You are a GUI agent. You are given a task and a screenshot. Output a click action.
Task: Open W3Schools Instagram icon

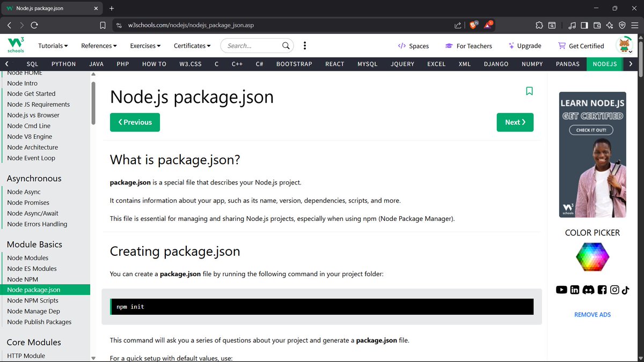click(x=614, y=290)
